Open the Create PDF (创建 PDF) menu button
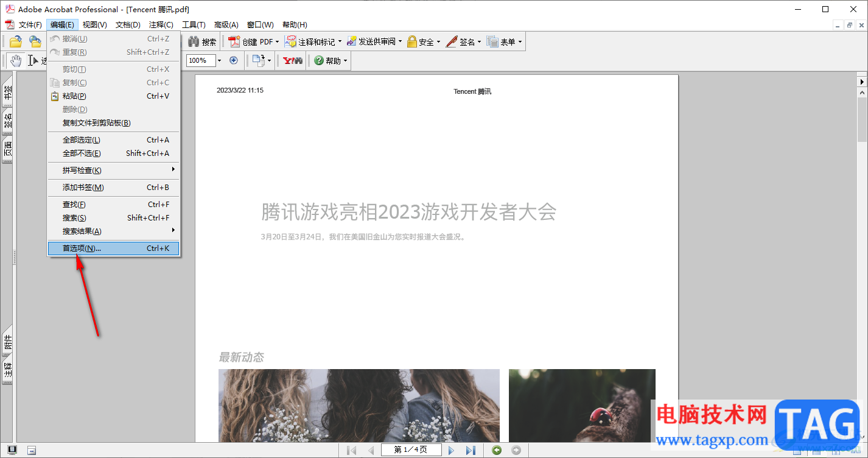Image resolution: width=868 pixels, height=458 pixels. point(251,42)
